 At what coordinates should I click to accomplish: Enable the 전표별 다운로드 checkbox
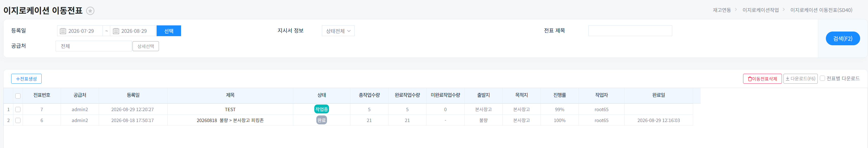tap(823, 78)
